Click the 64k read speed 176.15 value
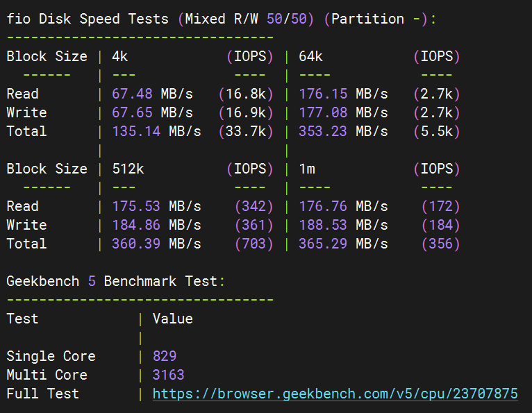 323,94
